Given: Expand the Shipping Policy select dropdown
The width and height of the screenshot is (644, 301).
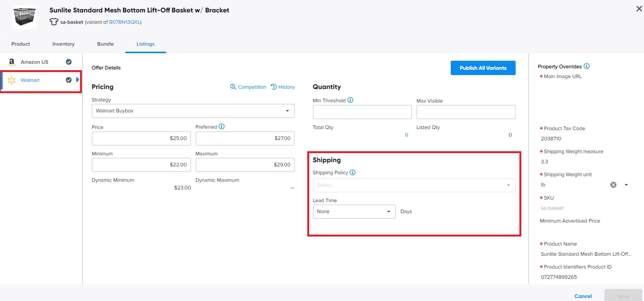Looking at the screenshot, I should point(414,185).
